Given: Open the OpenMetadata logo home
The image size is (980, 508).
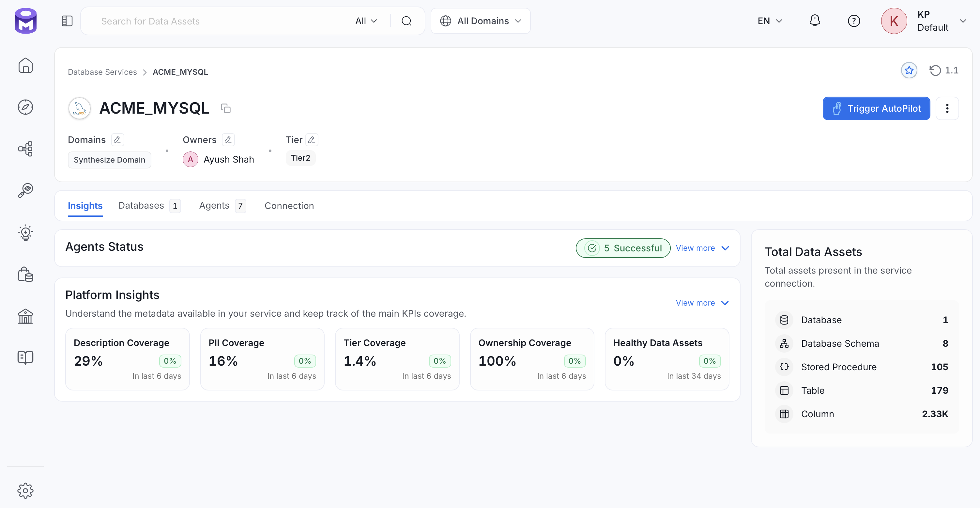Looking at the screenshot, I should click(25, 21).
